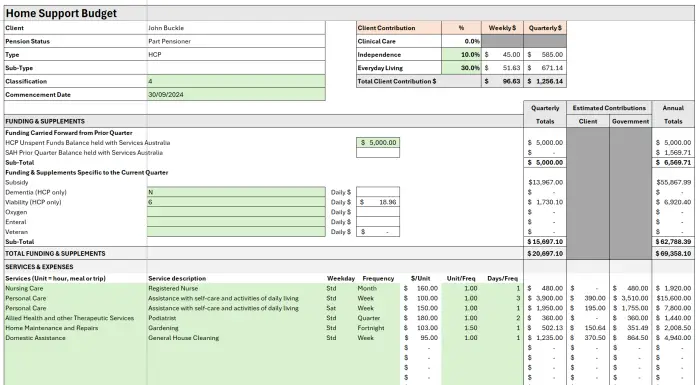Click the Personal Care annual total $15,600.00

coord(673,298)
